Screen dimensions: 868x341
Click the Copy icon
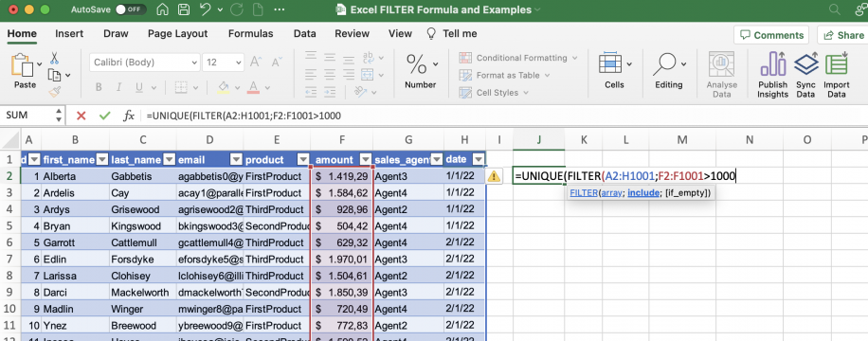click(x=54, y=75)
